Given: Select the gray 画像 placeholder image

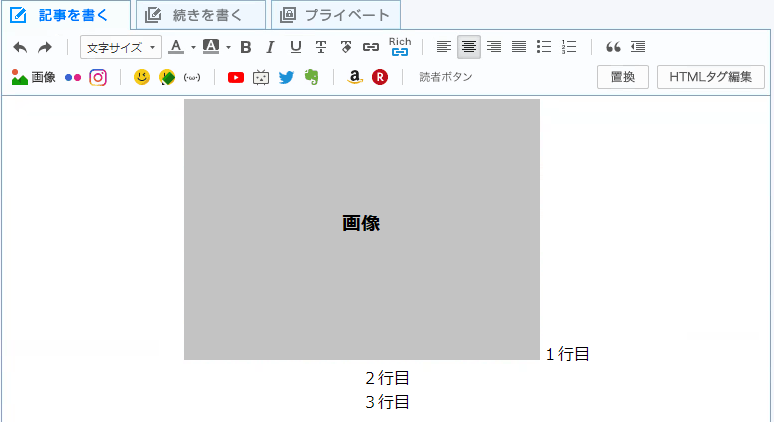Looking at the screenshot, I should point(362,230).
